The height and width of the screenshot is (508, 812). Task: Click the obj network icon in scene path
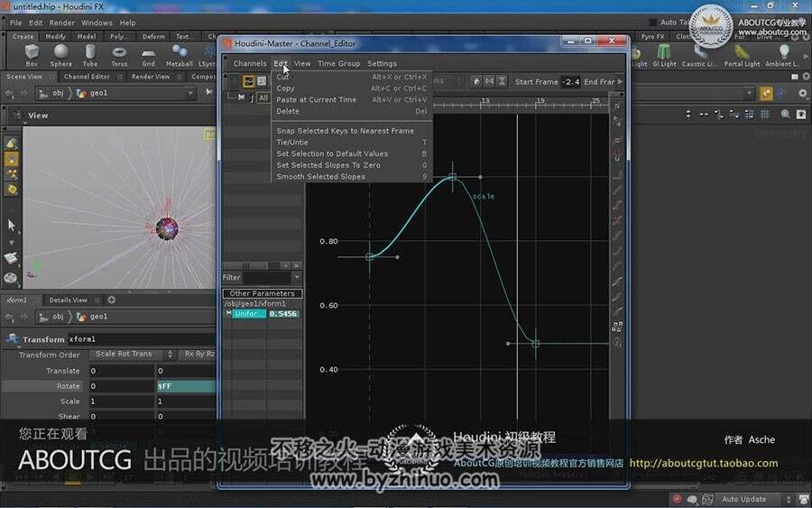44,93
